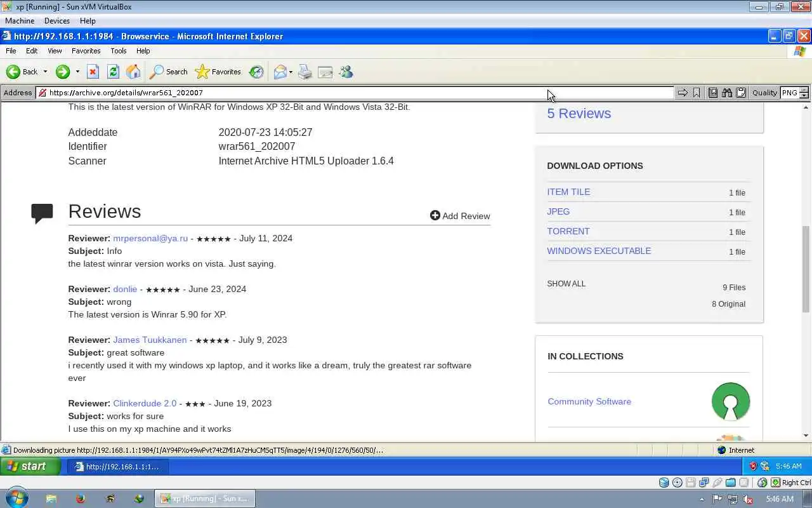Click the Go arrow beside address bar
Screen dimensions: 812x508
point(683,93)
